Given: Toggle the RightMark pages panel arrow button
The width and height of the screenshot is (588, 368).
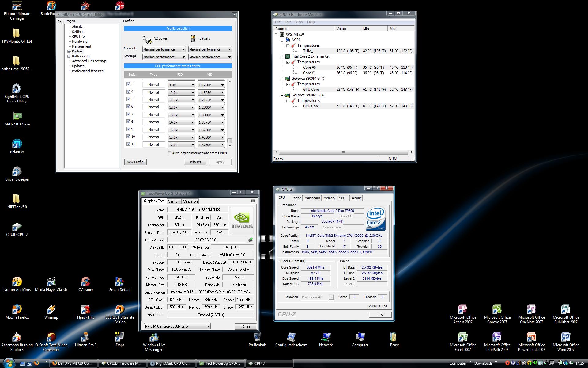Looking at the screenshot, I should tap(60, 21).
